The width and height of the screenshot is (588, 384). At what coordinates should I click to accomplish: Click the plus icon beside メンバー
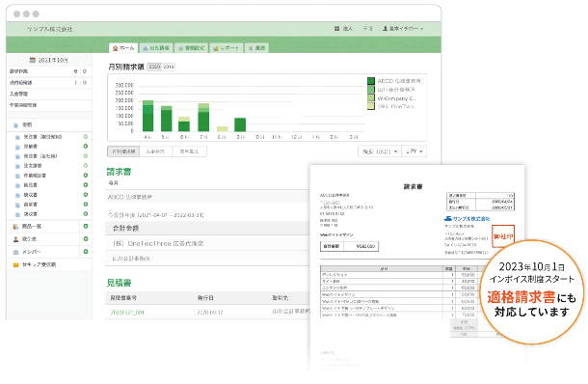point(86,252)
